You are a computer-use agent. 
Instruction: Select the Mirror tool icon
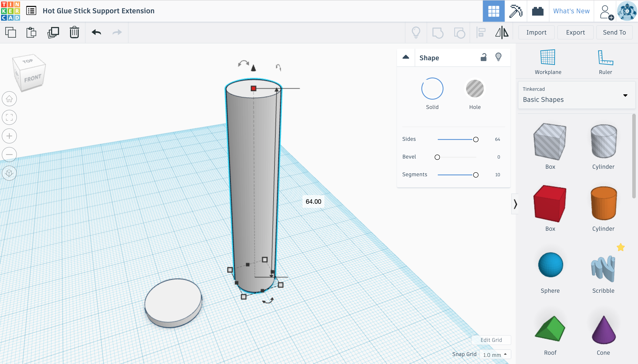click(502, 33)
